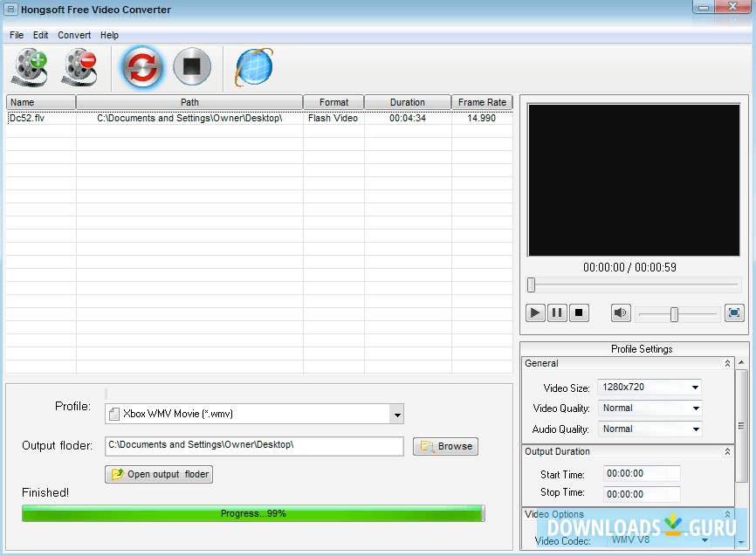Screen dimensions: 756x556
Task: Click the Start Time input field
Action: point(642,474)
